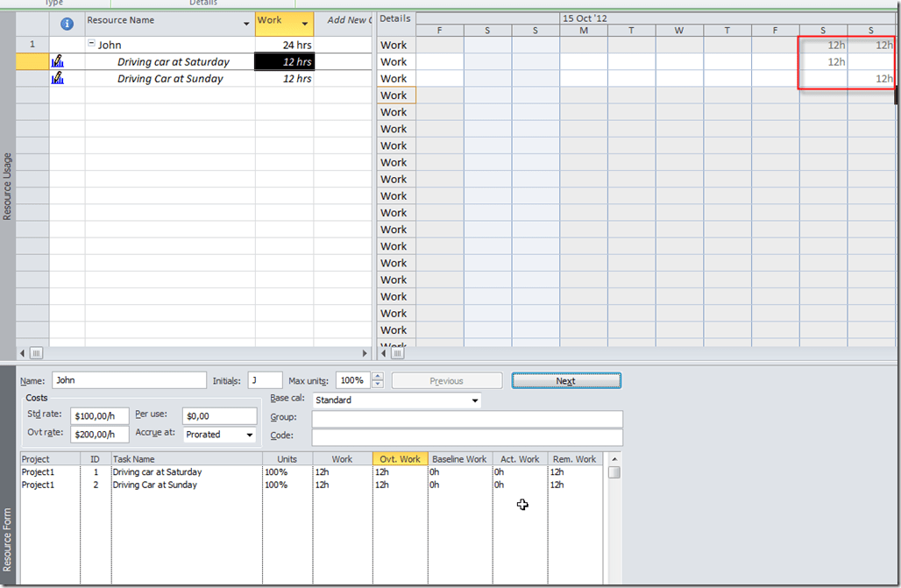This screenshot has width=901, height=588.
Task: Collapse the John resource row
Action: pos(91,45)
